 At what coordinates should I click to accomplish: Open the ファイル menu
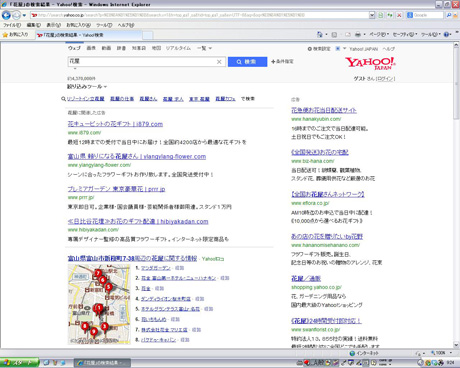12,25
